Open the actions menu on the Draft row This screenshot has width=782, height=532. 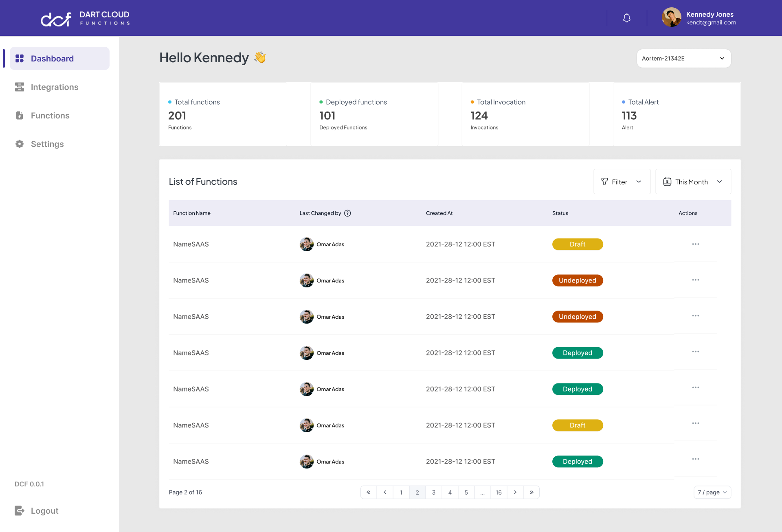(x=695, y=244)
